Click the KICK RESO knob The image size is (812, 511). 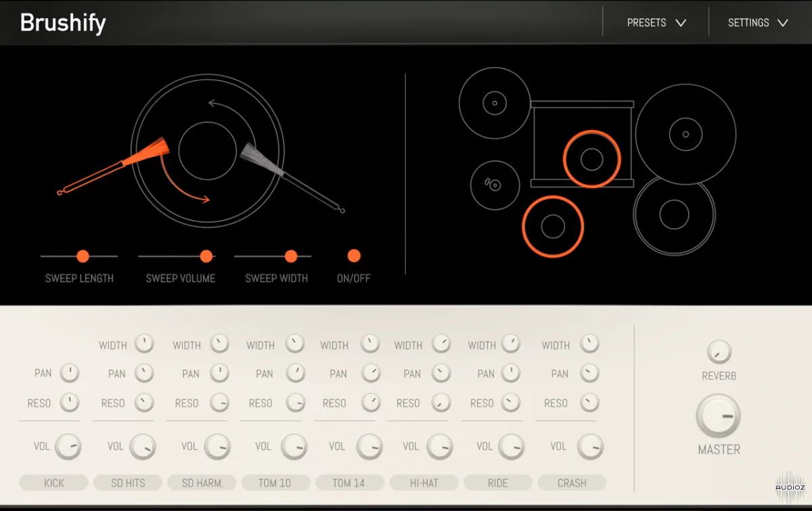point(70,403)
